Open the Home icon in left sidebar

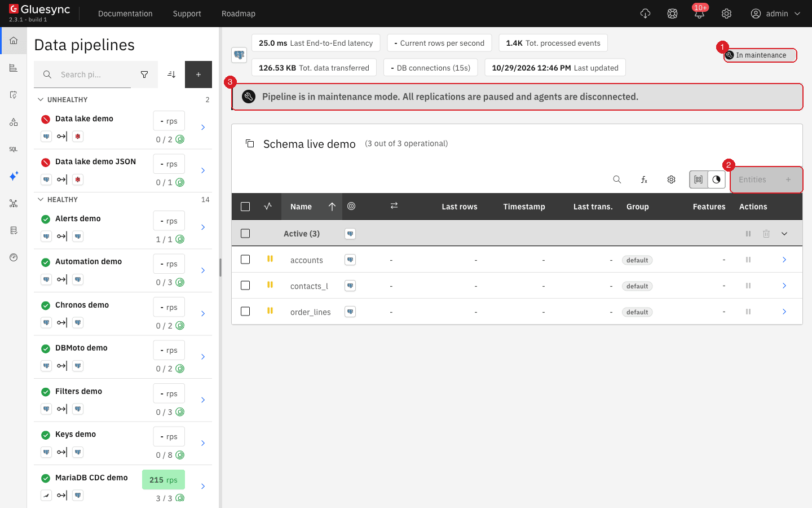click(14, 41)
